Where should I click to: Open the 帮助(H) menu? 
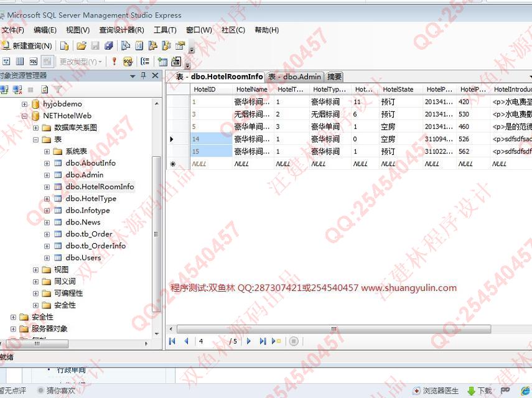(x=267, y=30)
